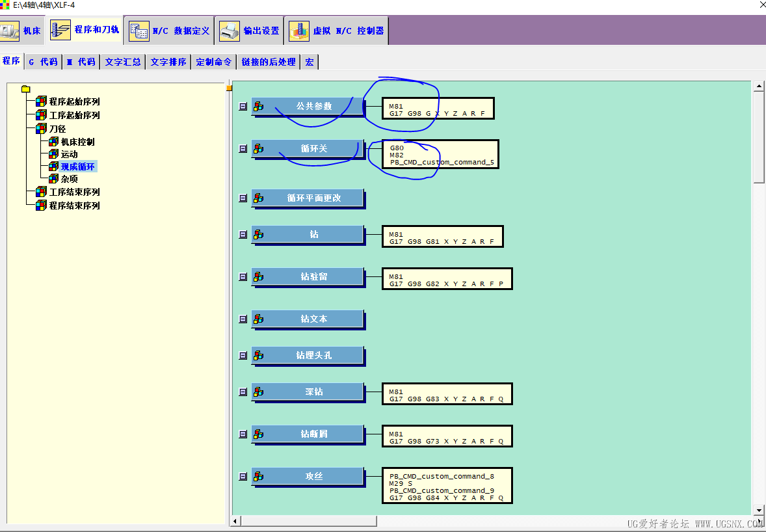Click the cube icon beside 运动
Image resolution: width=766 pixels, height=532 pixels.
(54, 154)
